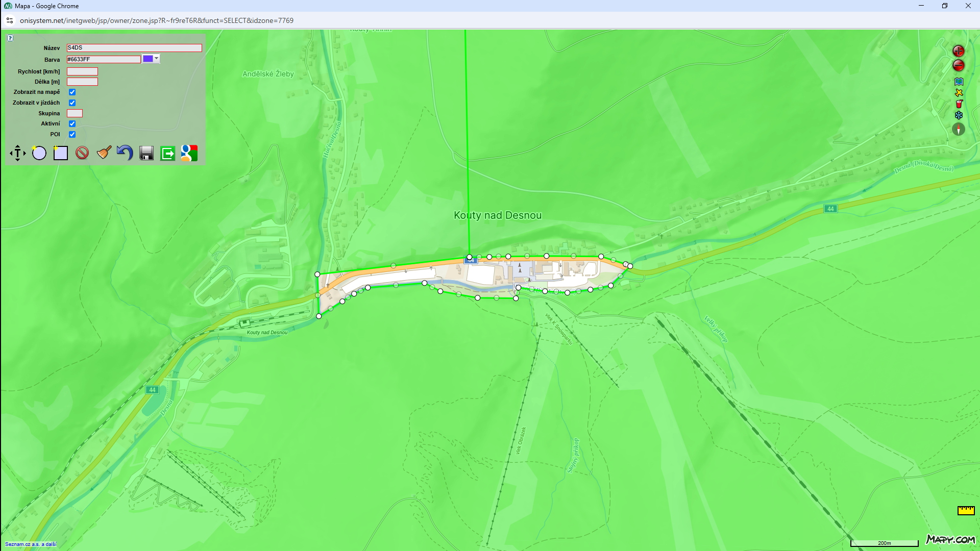Open the Barva color picker dropdown arrow
Image resolution: width=980 pixels, height=551 pixels.
(x=157, y=59)
